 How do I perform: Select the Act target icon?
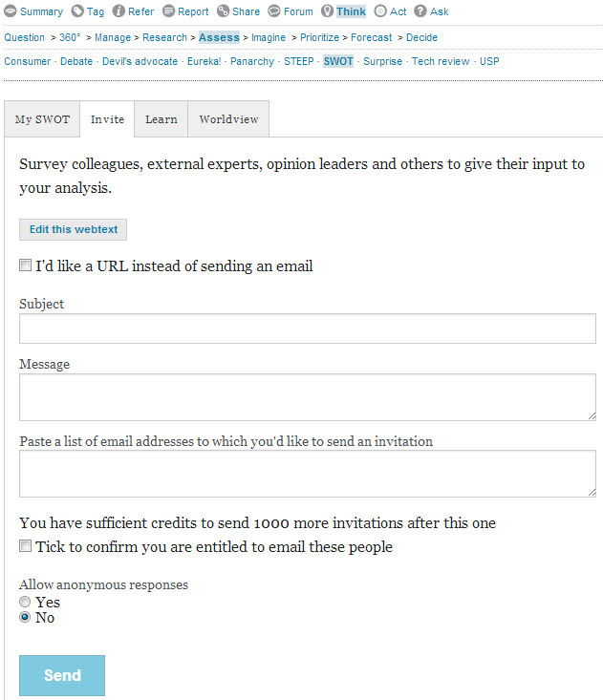click(380, 11)
